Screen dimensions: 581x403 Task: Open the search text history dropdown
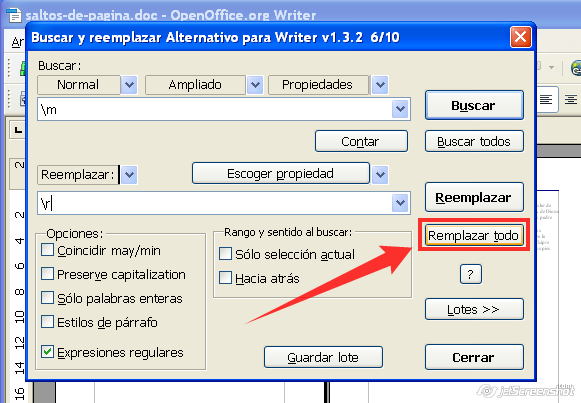point(400,109)
